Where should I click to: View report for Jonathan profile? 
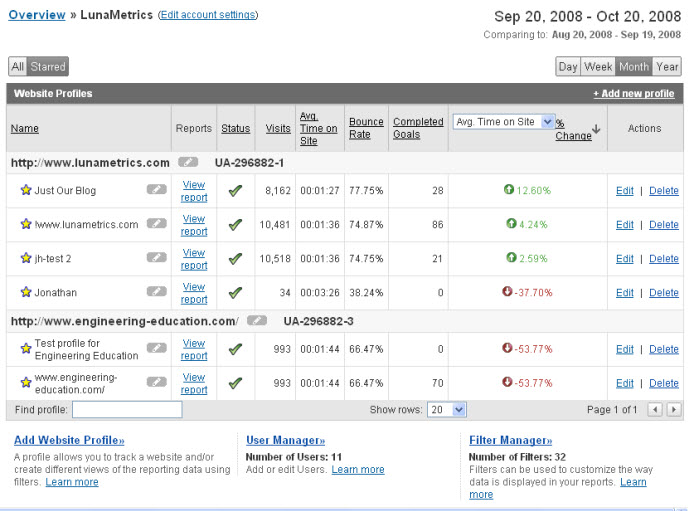[194, 293]
